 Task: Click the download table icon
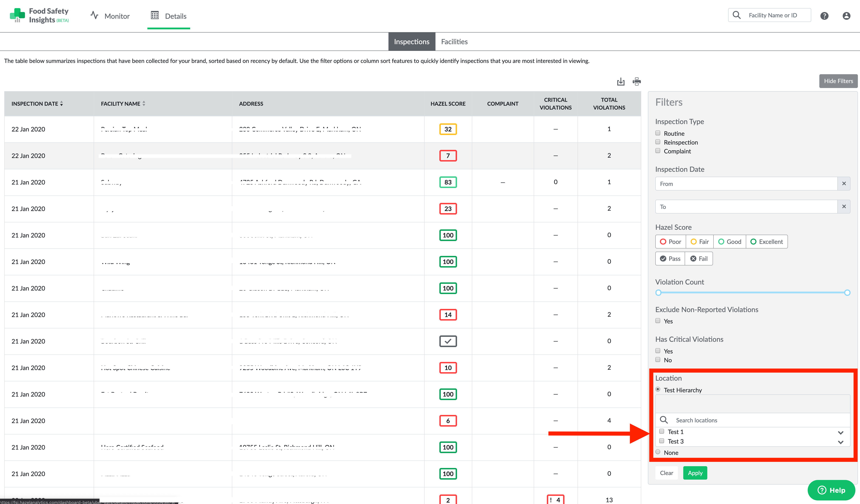(620, 81)
